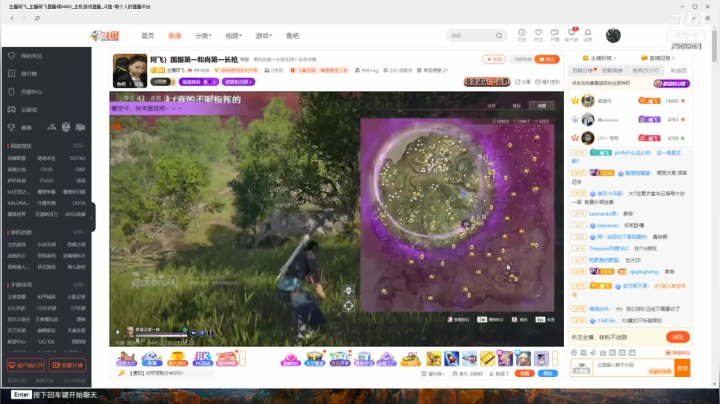
Task: Click the blue 背包 backpack button
Action: [548, 373]
